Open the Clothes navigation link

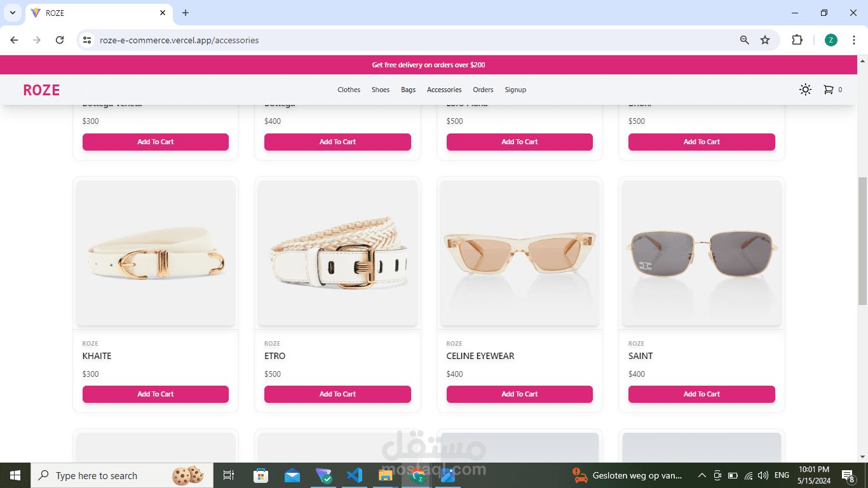click(349, 90)
